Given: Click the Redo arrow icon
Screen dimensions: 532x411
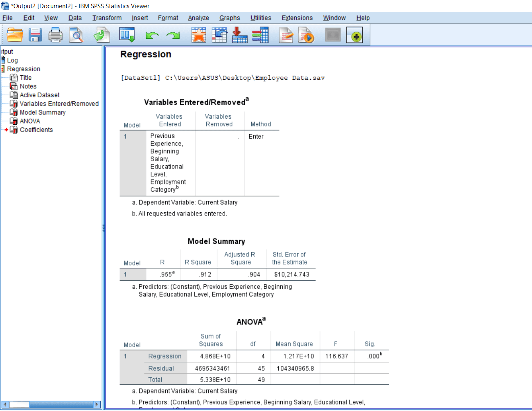Looking at the screenshot, I should coord(173,36).
